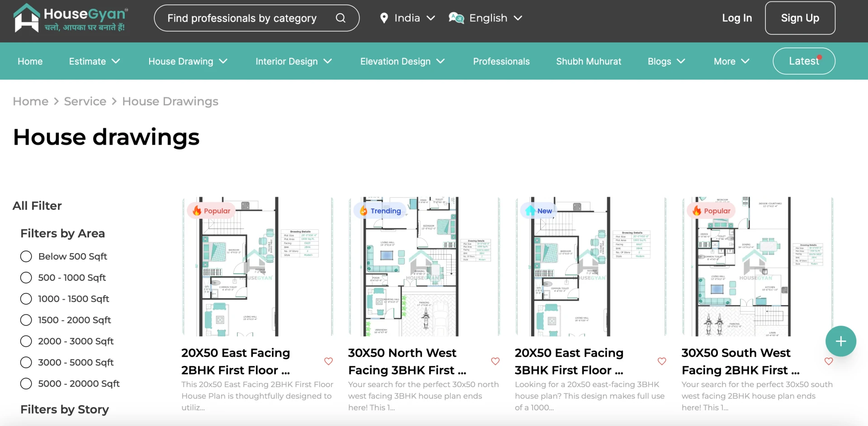Open the Interior Design dropdown

click(293, 62)
